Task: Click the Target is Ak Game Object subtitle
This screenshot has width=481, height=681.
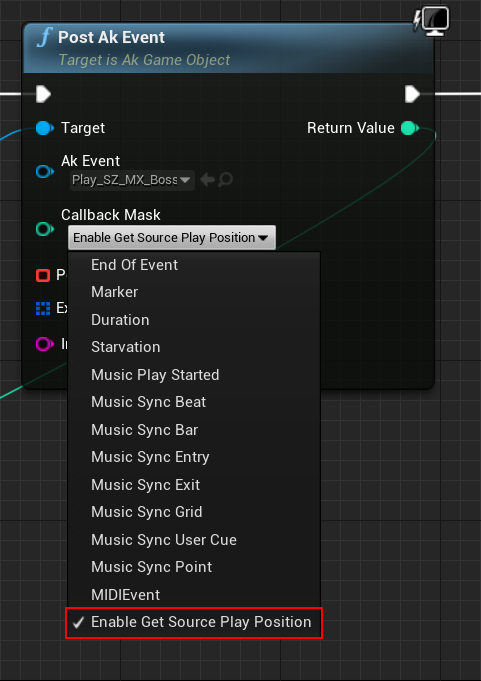Action: click(144, 60)
